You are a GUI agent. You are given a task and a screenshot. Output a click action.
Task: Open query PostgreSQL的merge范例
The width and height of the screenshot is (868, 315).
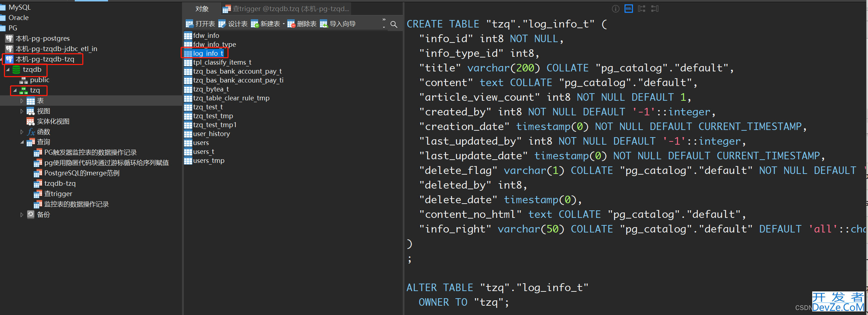pyautogui.click(x=82, y=174)
